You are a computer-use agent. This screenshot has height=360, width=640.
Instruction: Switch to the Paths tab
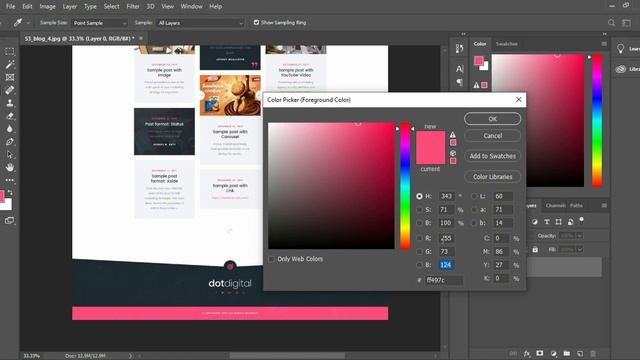(576, 205)
